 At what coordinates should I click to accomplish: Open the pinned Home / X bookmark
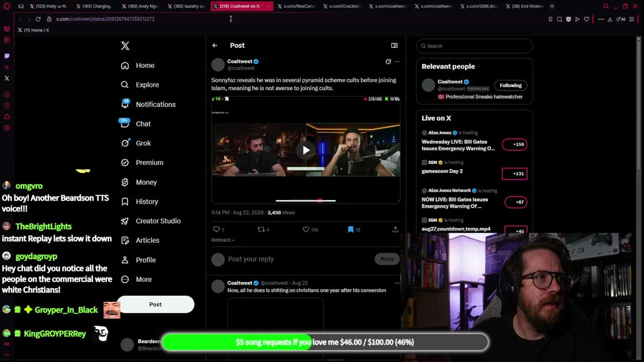[33, 30]
